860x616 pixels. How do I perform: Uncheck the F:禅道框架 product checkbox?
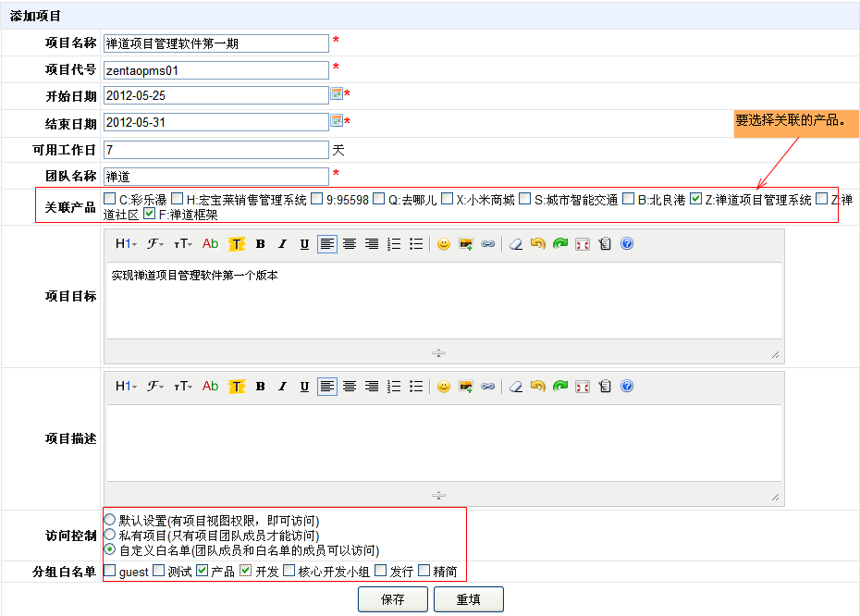(x=149, y=214)
